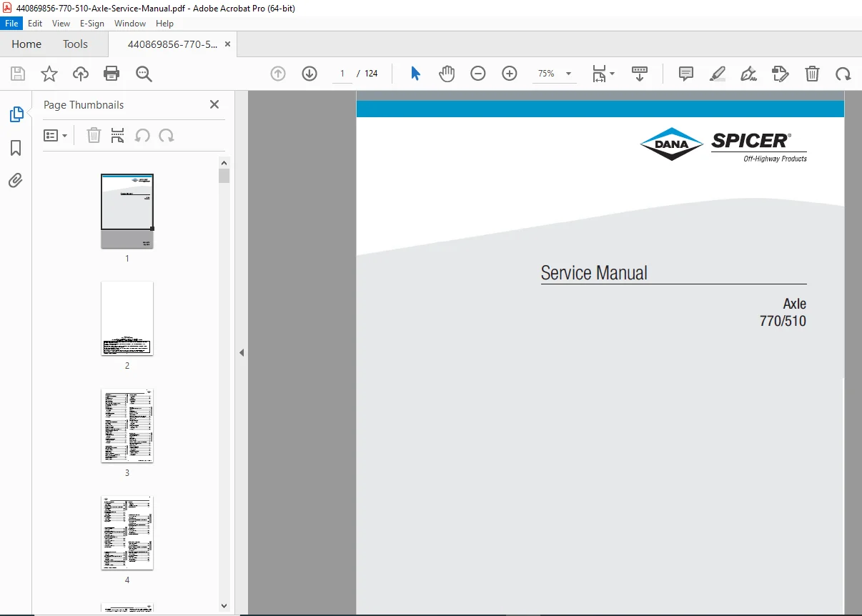Click the Save file icon
This screenshot has height=616, width=862.
[18, 74]
